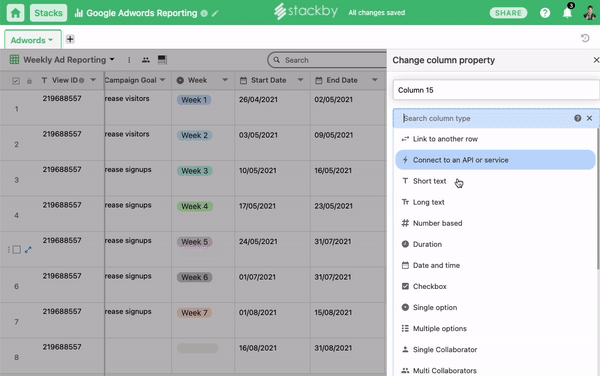
Task: Click the pencil icon to rename stack
Action: pos(215,13)
